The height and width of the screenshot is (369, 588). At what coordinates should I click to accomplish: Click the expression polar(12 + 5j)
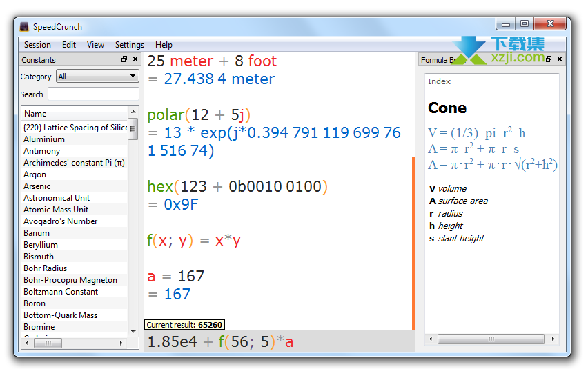pos(199,115)
